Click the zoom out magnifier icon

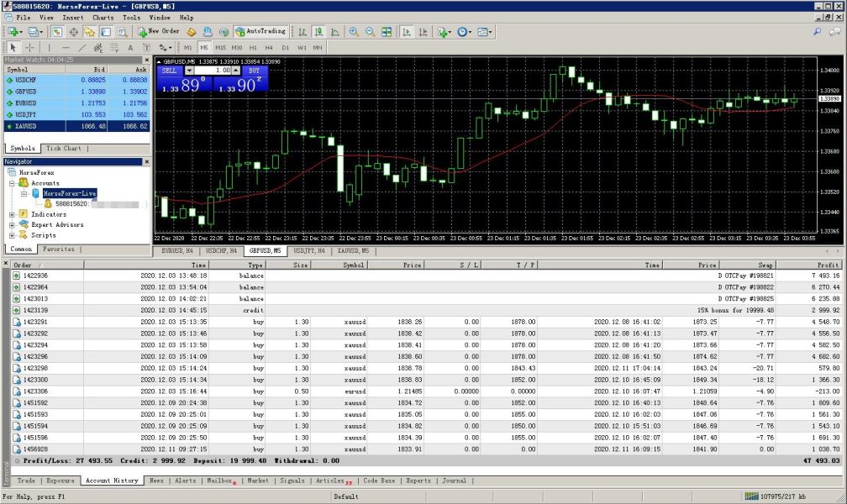(370, 32)
